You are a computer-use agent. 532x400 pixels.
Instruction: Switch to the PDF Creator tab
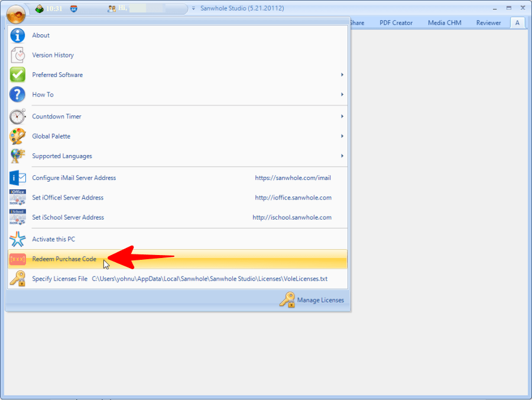[396, 22]
